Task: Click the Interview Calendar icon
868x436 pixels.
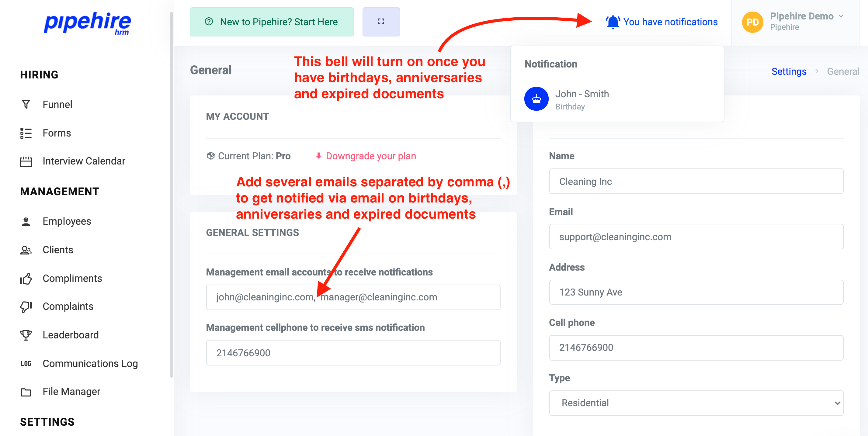Action: tap(26, 161)
